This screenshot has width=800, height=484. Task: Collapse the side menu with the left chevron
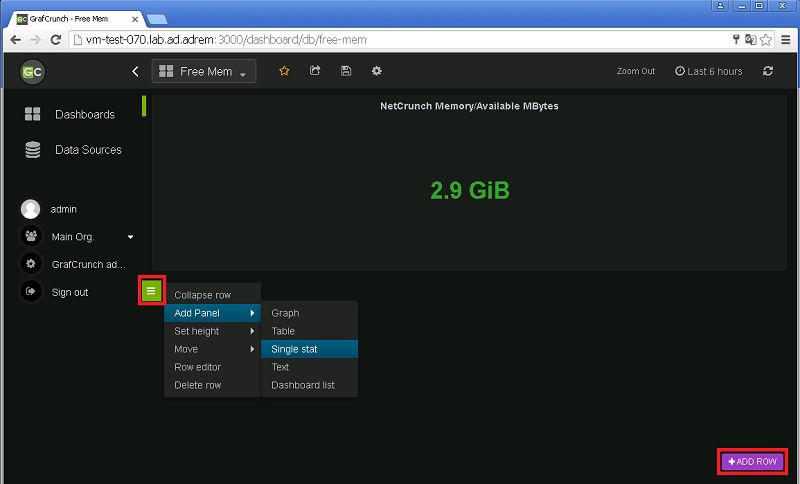tap(135, 71)
